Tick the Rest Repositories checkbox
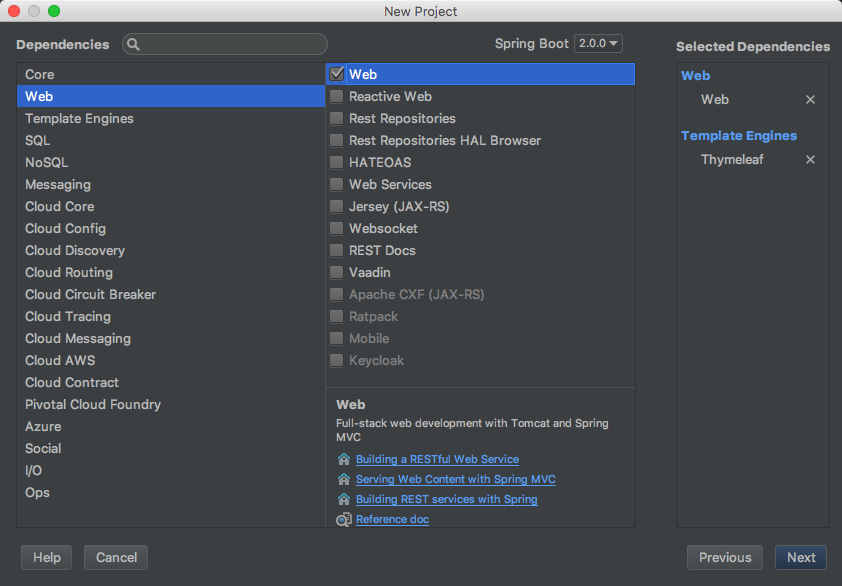The height and width of the screenshot is (586, 842). point(337,119)
